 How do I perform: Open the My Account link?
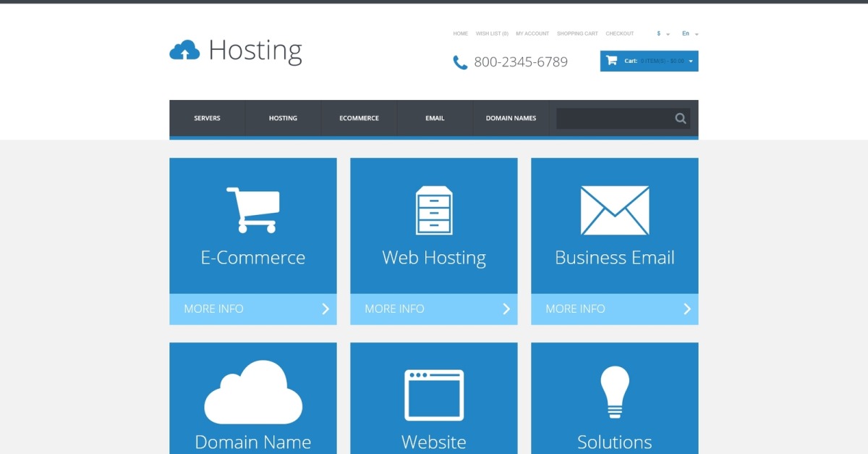point(532,34)
